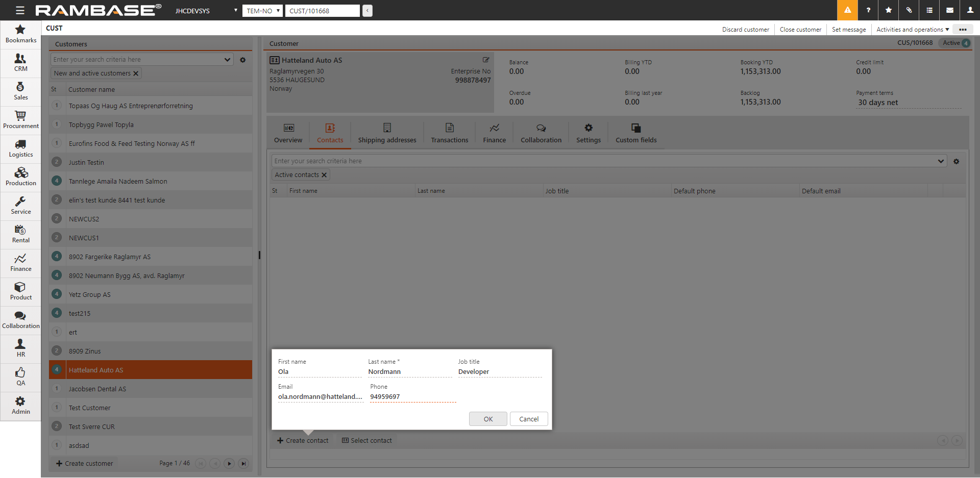Open the Procurement module in sidebar
This screenshot has height=478, width=980.
(x=20, y=120)
